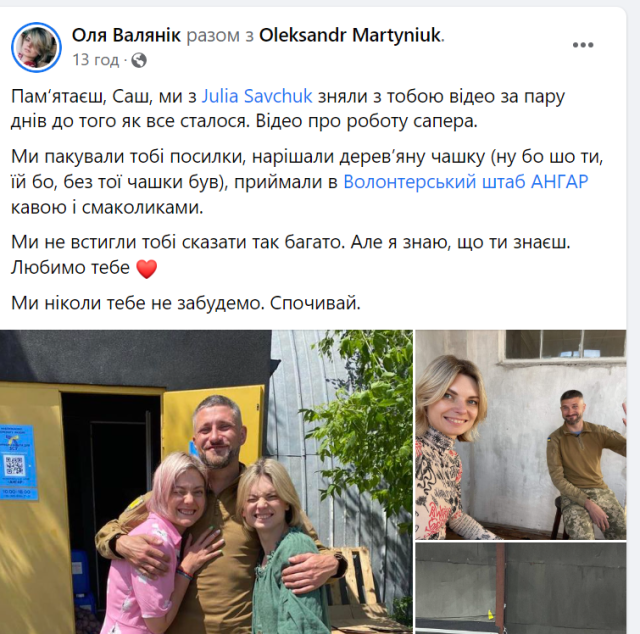Click the text Любимо тебе
The width and height of the screenshot is (640, 634).
pos(70,268)
